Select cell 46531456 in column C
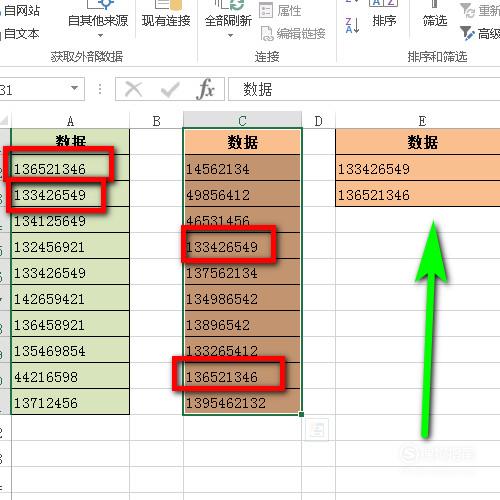 tap(242, 220)
